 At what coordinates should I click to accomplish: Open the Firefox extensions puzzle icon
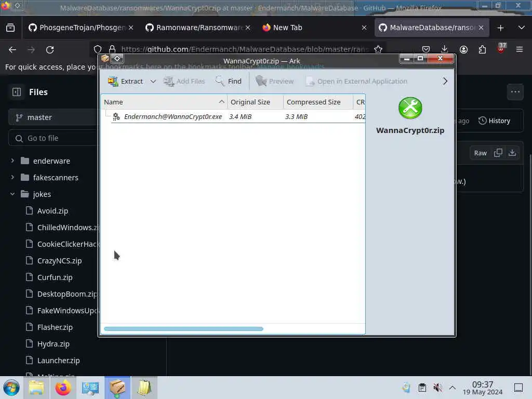click(482, 49)
